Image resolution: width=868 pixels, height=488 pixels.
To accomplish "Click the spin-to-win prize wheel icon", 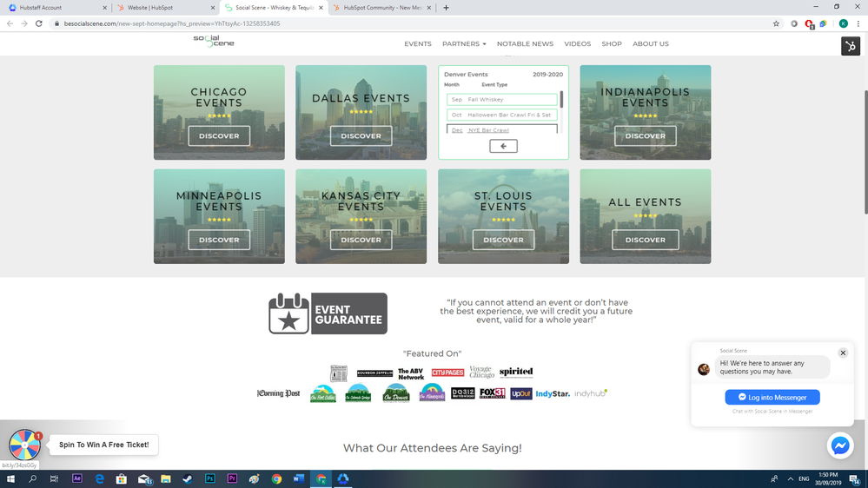I will pyautogui.click(x=24, y=445).
